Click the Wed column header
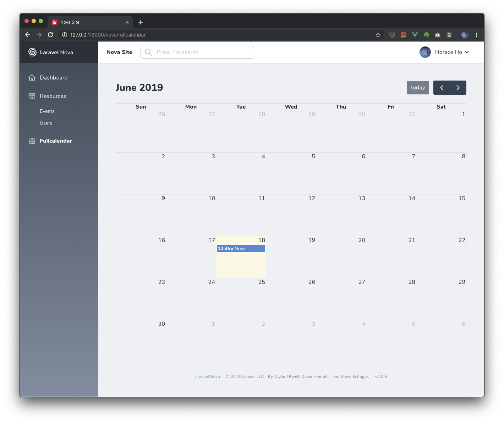This screenshot has height=423, width=504. tap(291, 107)
